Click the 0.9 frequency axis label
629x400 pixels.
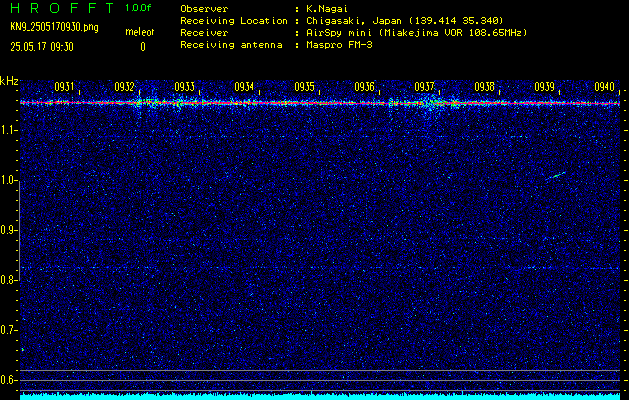[x=8, y=230]
